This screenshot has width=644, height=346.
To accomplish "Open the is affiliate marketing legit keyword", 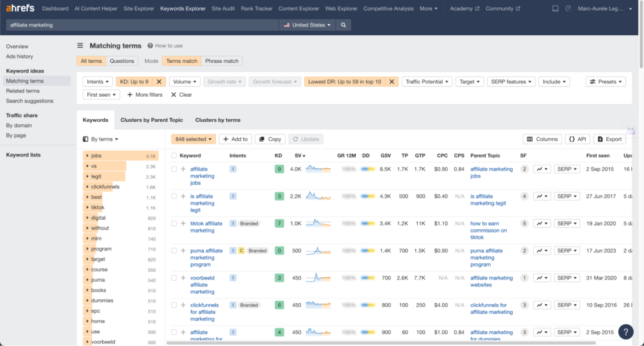I will point(202,203).
